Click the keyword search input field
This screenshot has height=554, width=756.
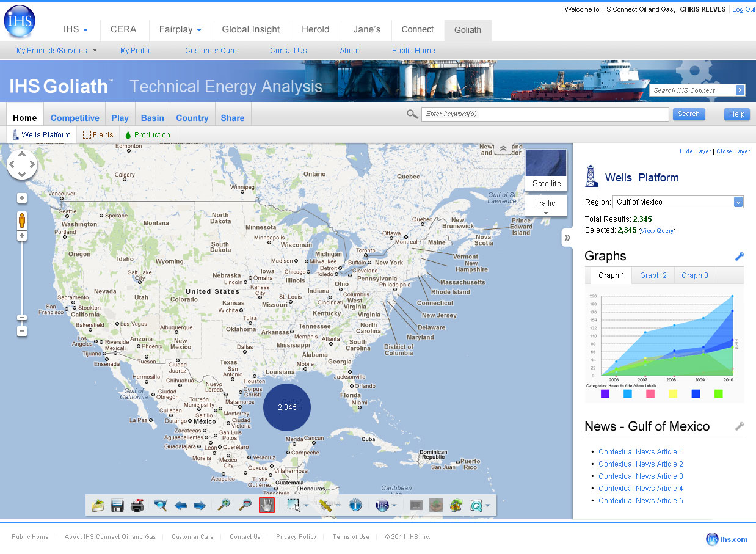click(545, 114)
